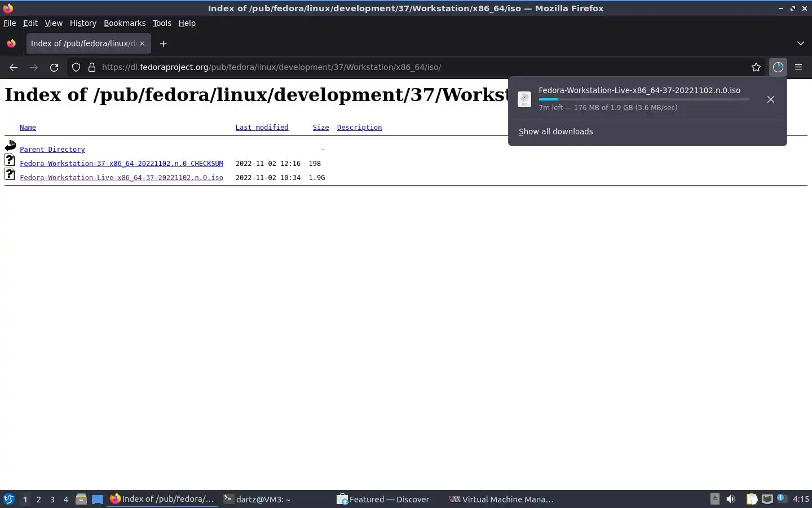
Task: Sort listing by Name column
Action: pos(28,128)
